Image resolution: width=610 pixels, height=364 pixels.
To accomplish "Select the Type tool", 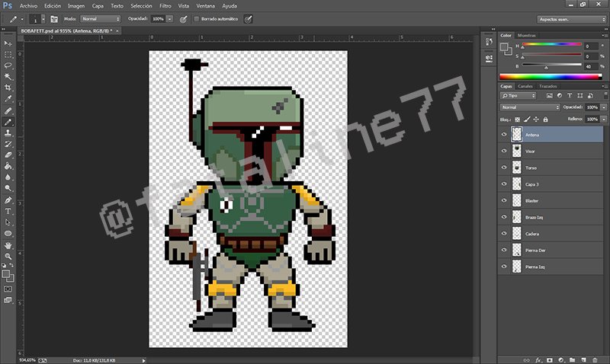I will (8, 212).
